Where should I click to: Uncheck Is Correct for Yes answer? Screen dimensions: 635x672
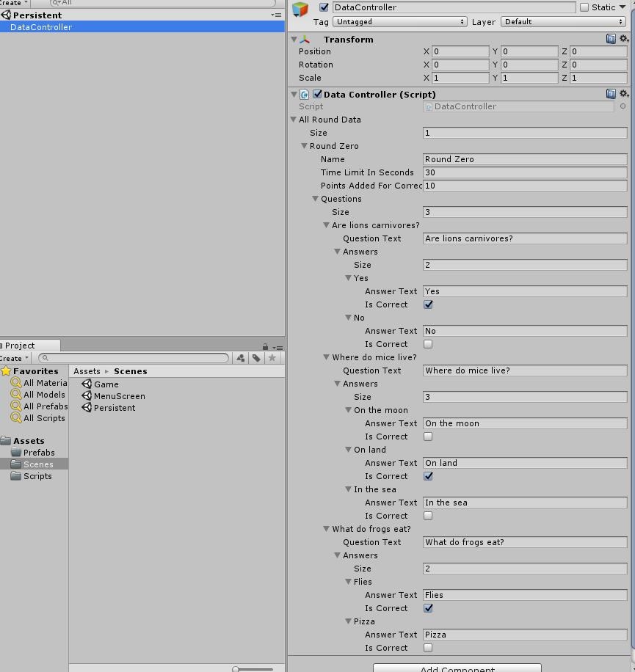coord(428,304)
